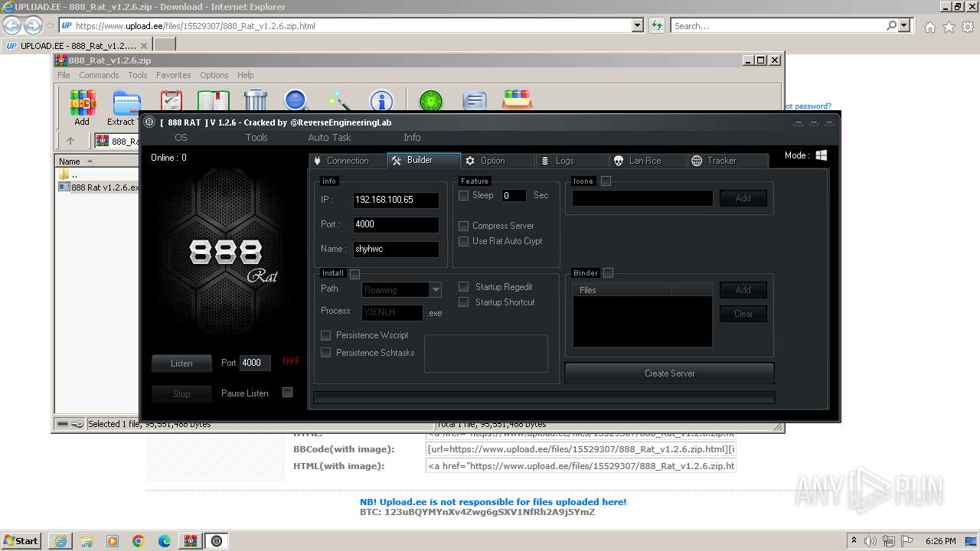The height and width of the screenshot is (551, 980).
Task: Select 888 Rat v1.2.6.exe file in WinRAR
Action: coord(98,187)
